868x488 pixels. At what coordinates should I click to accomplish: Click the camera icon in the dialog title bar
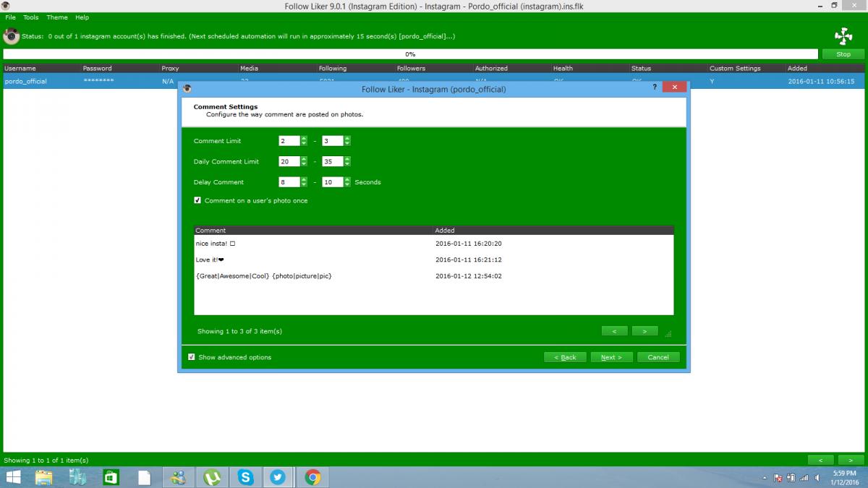pos(187,89)
